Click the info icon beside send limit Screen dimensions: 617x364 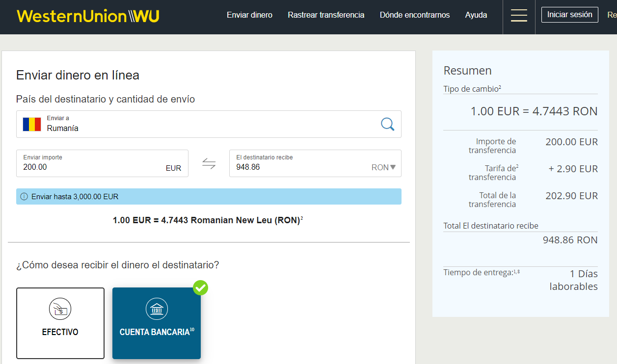tap(24, 197)
